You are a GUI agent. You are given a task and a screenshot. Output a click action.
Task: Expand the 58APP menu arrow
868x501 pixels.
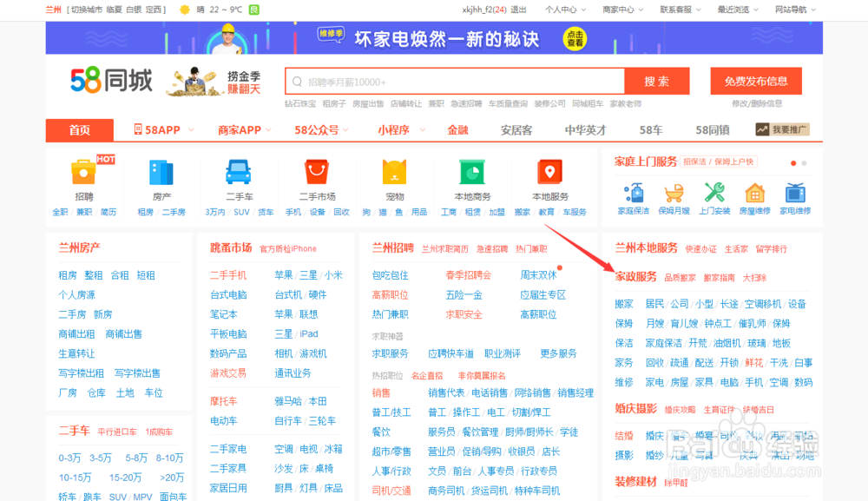[191, 130]
